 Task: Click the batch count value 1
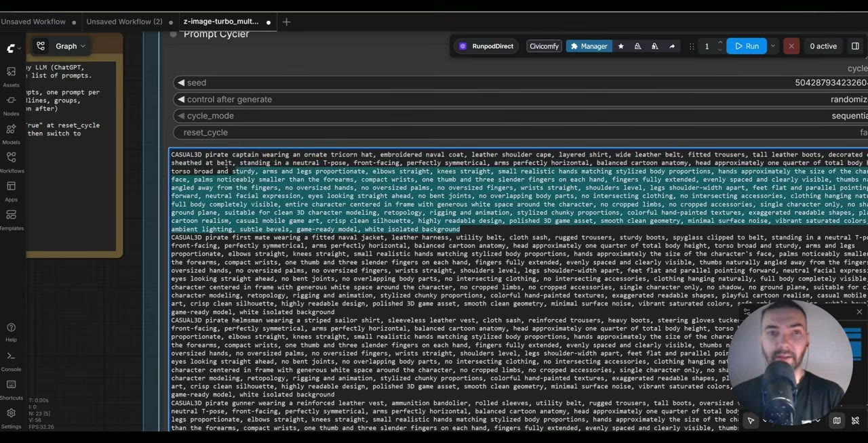[x=707, y=46]
